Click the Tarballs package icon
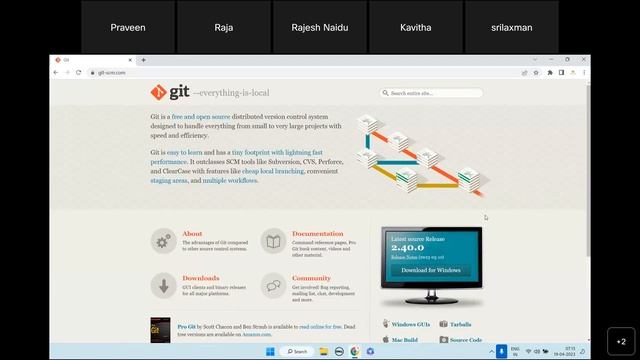This screenshot has height=360, width=640. click(x=444, y=324)
